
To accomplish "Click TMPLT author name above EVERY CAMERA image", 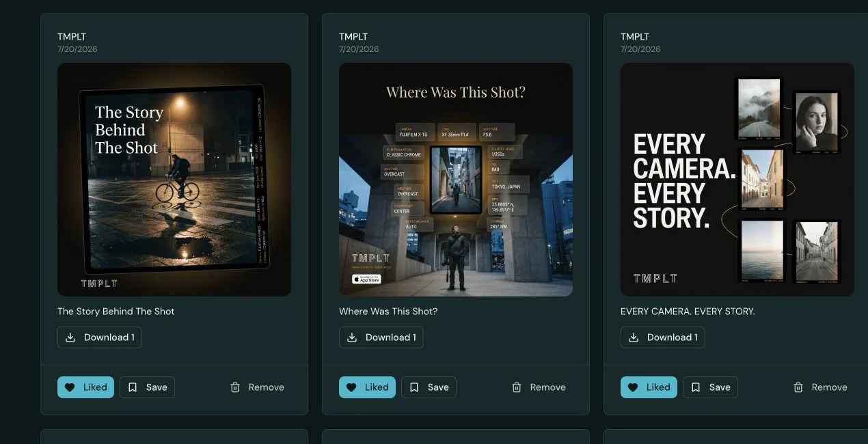I will pos(635,37).
